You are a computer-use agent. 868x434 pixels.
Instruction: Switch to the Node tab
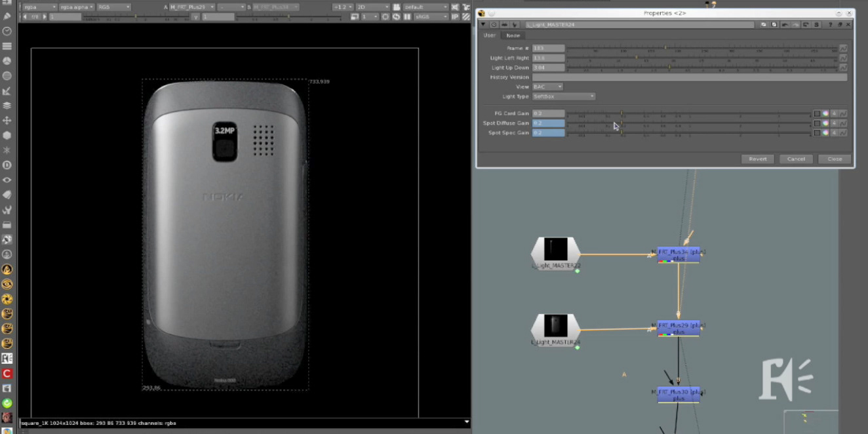pyautogui.click(x=513, y=35)
